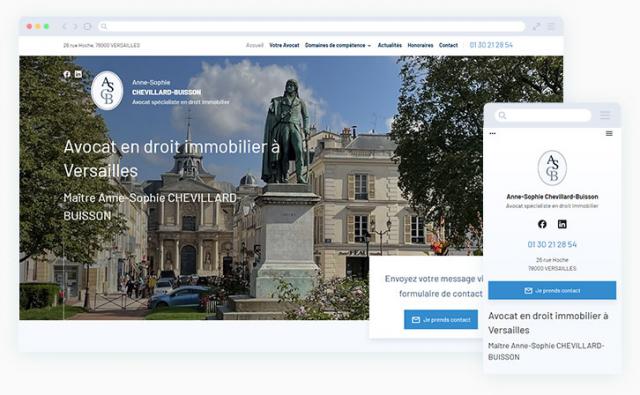Click the browser forward arrow
Screen dimensions: 640x395
[x=75, y=27]
